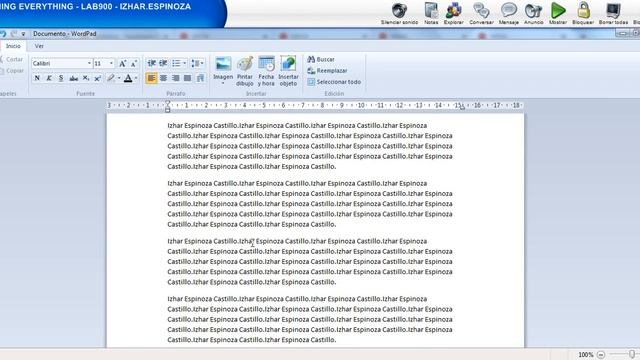Click the first line indent marker on ruler
Viewport: 640px width, 360px height.
pyautogui.click(x=167, y=103)
